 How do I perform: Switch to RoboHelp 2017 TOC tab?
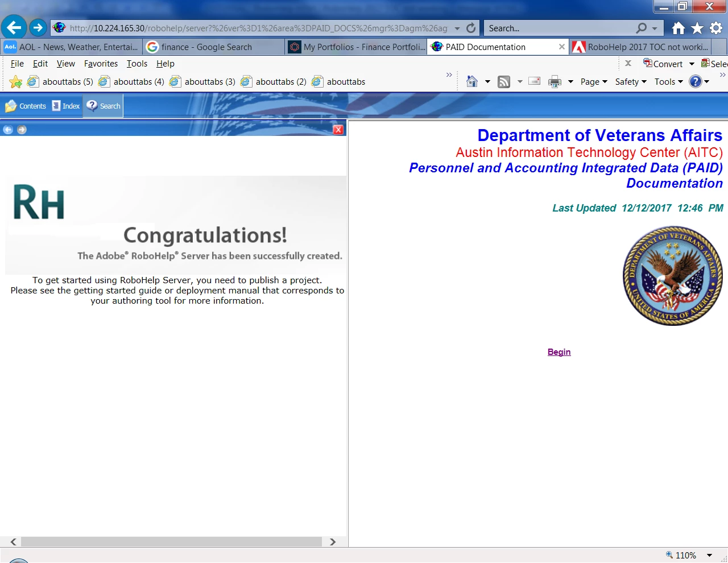pos(640,47)
